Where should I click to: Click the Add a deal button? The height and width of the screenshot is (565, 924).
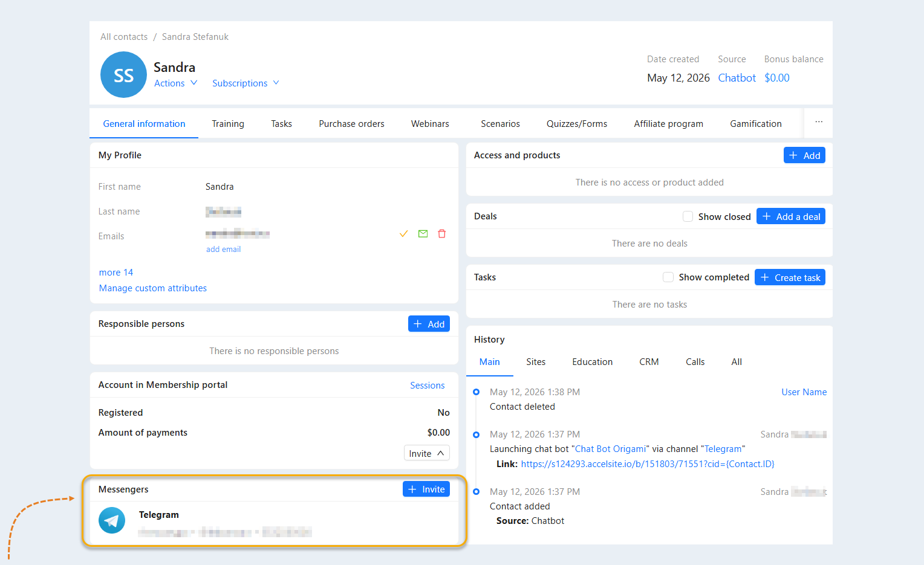791,216
